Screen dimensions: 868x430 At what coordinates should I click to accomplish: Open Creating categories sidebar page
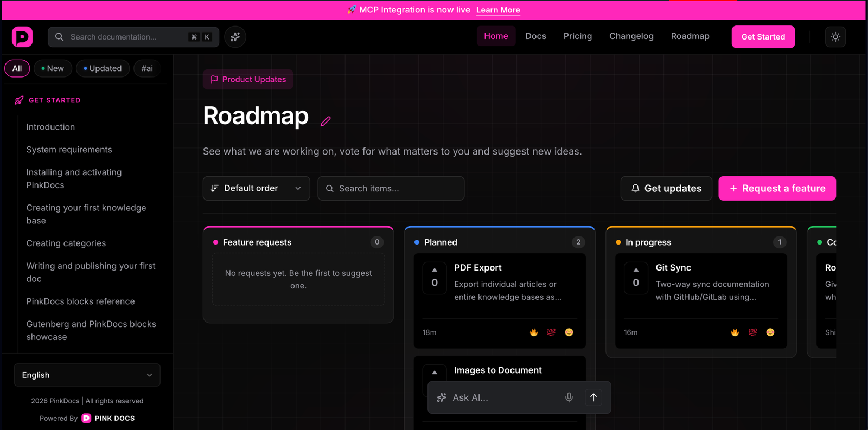(x=66, y=243)
